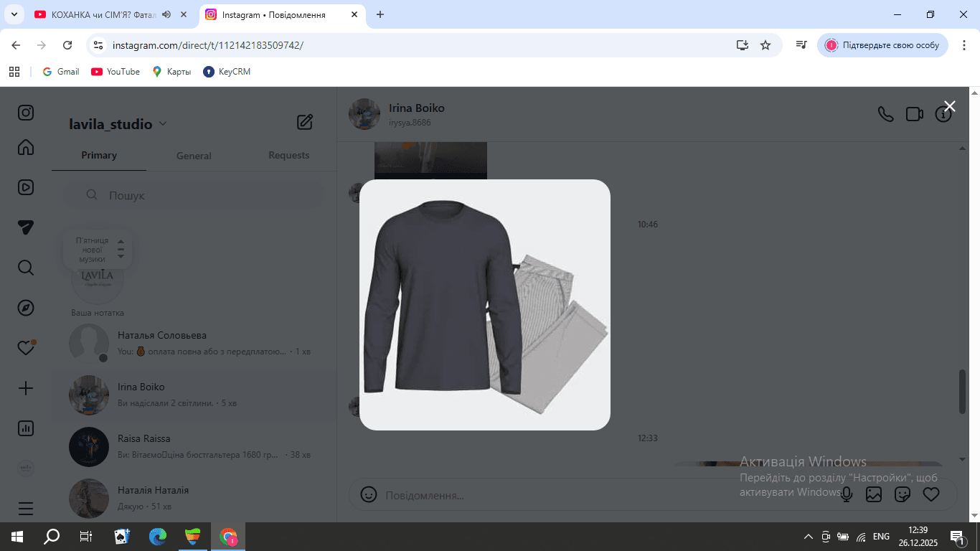Switch to the Requests tab
Image resolution: width=980 pixels, height=551 pixels.
(x=289, y=156)
